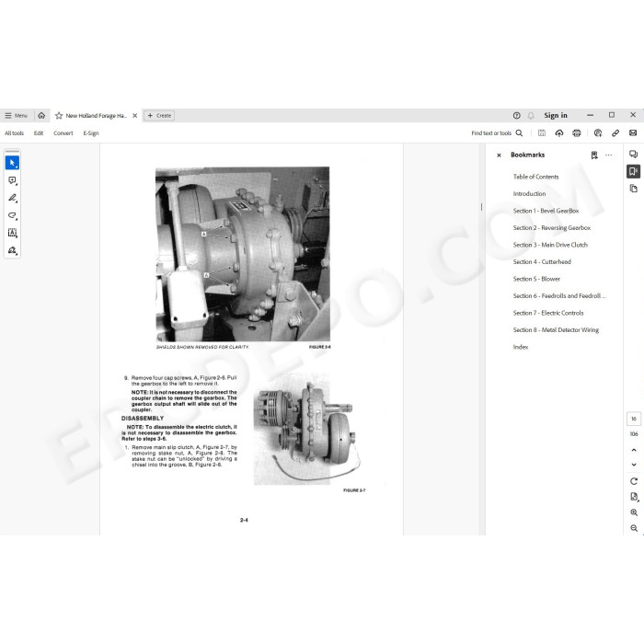Open the Introduction bookmark

pos(529,194)
